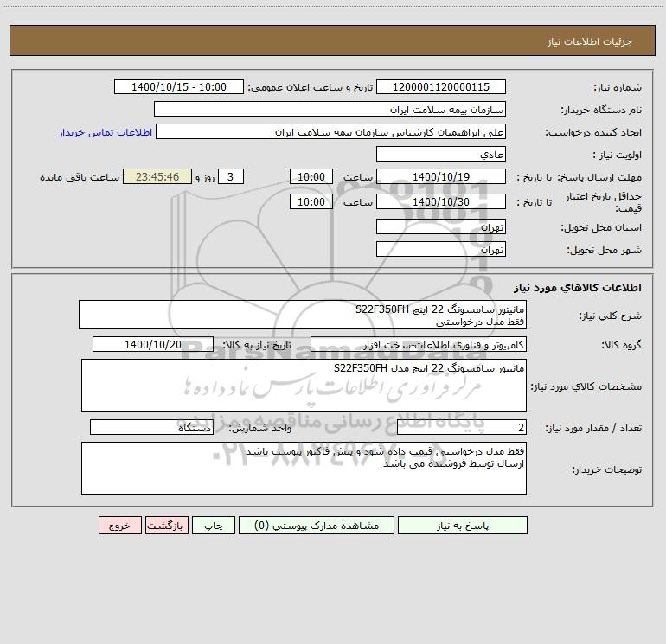
Task: Click the شماره نیاز label
Action: pos(618,87)
